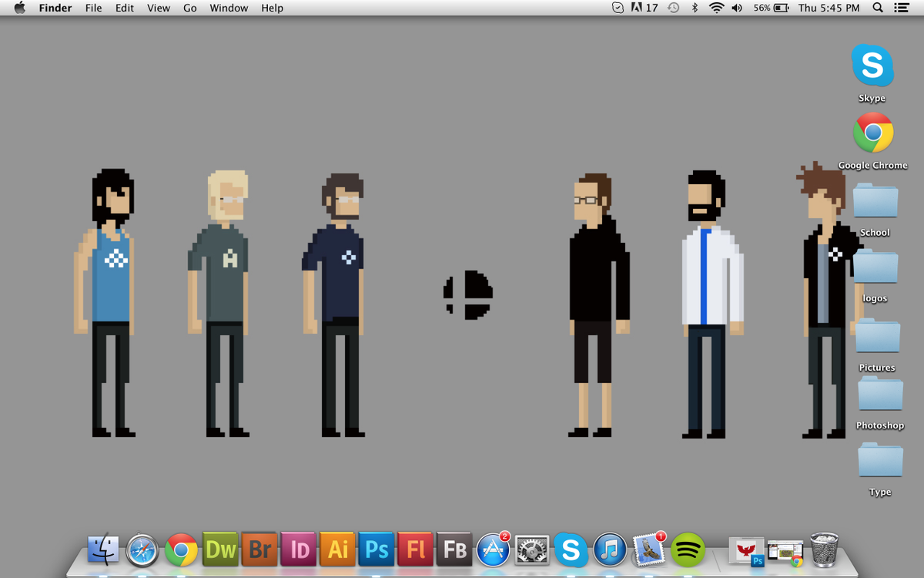Open Adobe Bridge in the Dock
Screen dimensions: 924x578
tap(259, 549)
